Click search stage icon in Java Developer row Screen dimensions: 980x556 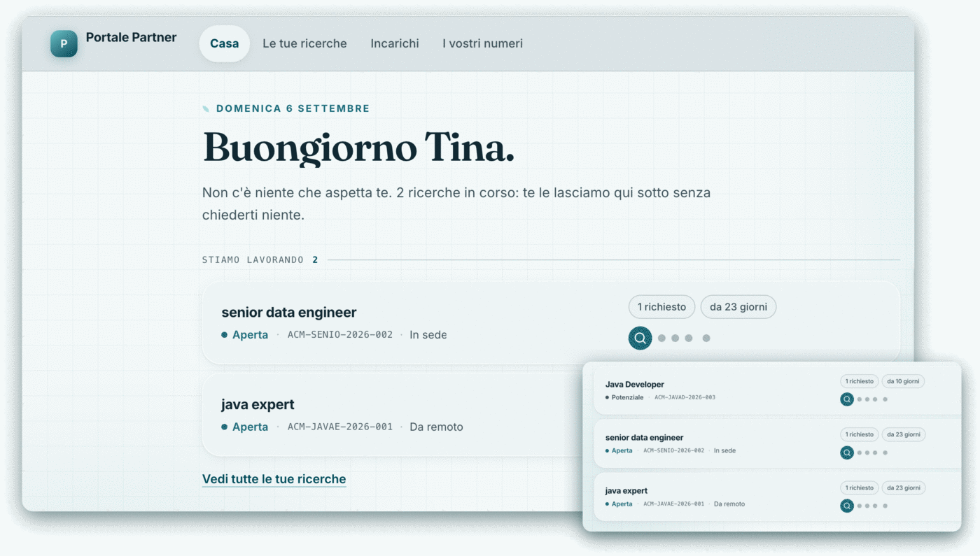[847, 399]
